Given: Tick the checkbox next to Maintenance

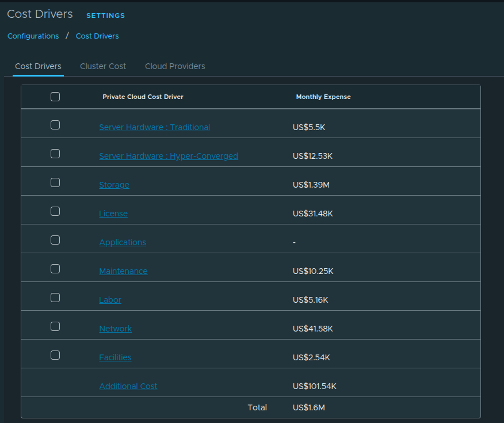Looking at the screenshot, I should [x=55, y=268].
